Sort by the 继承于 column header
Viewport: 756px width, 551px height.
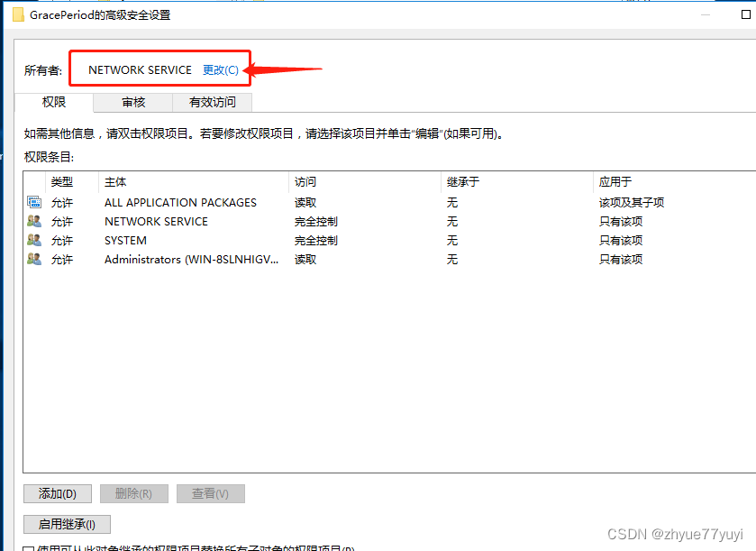click(x=516, y=182)
